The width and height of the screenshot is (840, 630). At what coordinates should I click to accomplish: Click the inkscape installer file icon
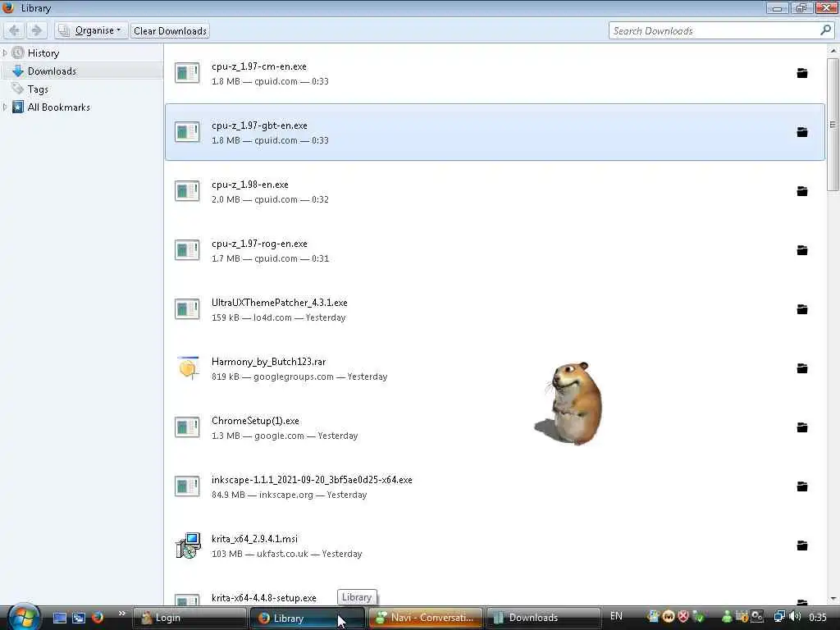[x=187, y=486]
